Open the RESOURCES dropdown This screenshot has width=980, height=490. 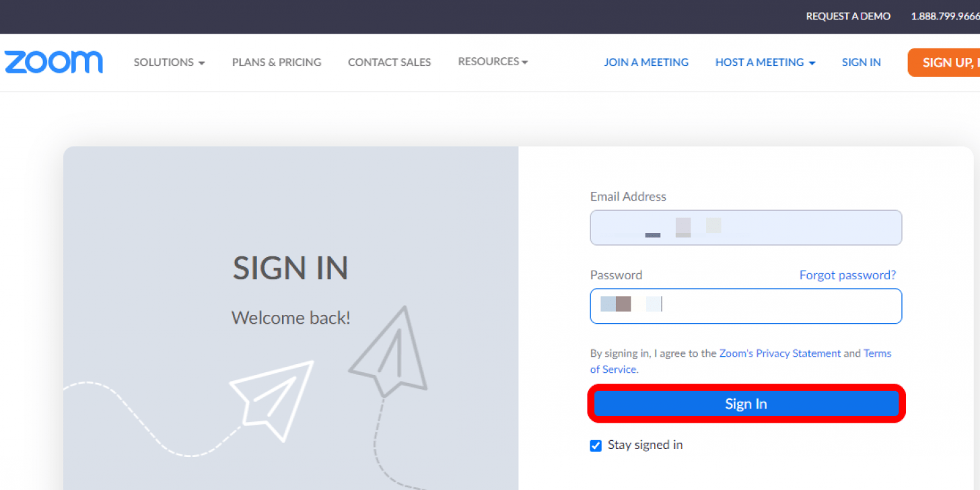[492, 62]
